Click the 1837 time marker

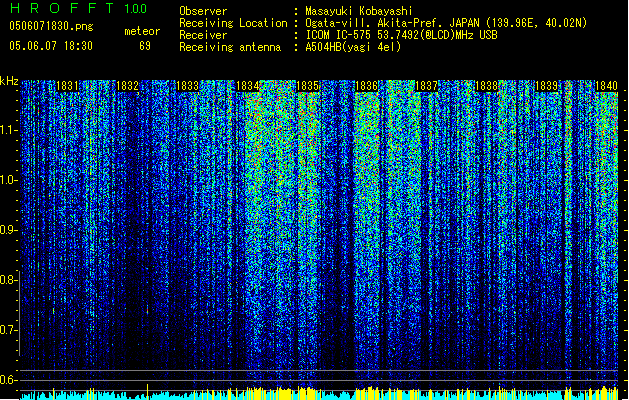coord(426,86)
